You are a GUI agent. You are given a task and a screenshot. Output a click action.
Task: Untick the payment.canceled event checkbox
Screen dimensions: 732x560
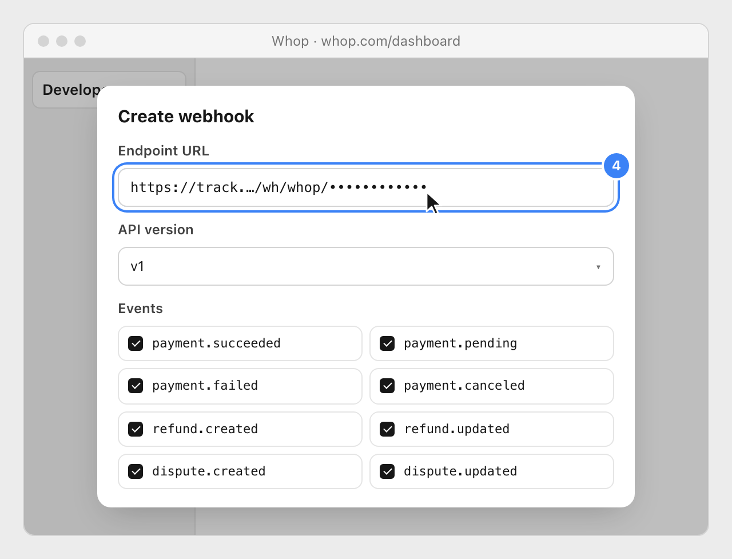(x=387, y=386)
